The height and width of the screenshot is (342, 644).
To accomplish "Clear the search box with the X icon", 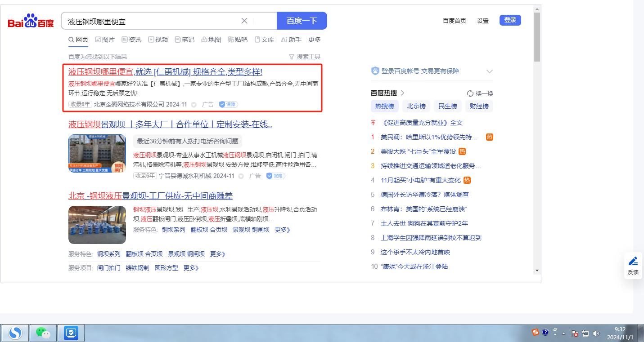I will pyautogui.click(x=244, y=21).
